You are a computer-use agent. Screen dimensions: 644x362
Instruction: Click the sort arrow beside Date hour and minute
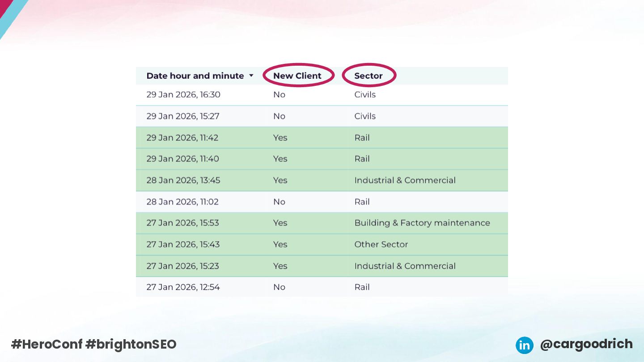(x=251, y=76)
